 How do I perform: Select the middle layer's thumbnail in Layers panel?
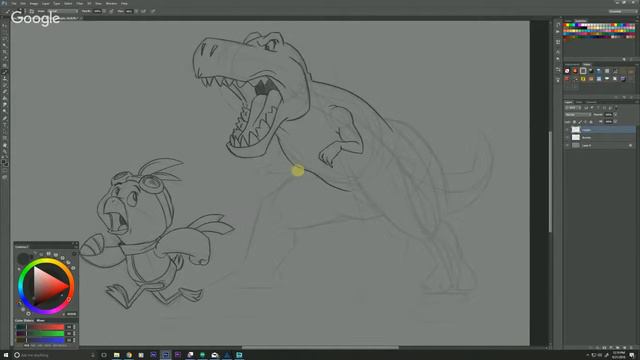click(576, 138)
